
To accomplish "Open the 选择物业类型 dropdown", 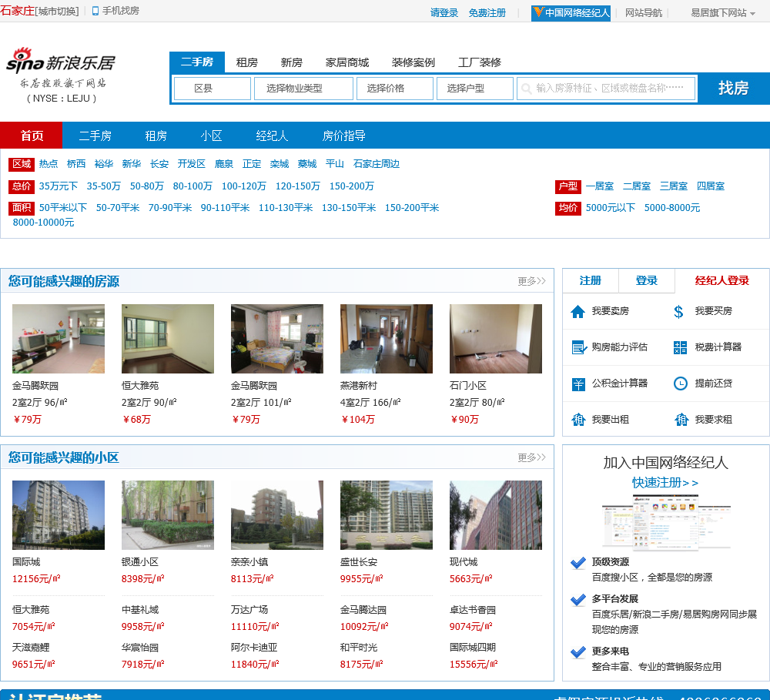I will coord(303,89).
